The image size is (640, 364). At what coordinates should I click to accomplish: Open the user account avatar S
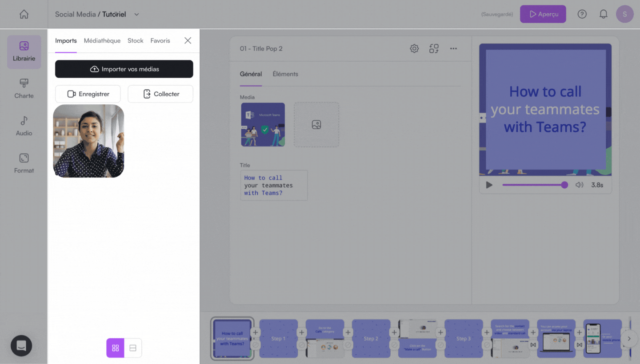point(624,14)
